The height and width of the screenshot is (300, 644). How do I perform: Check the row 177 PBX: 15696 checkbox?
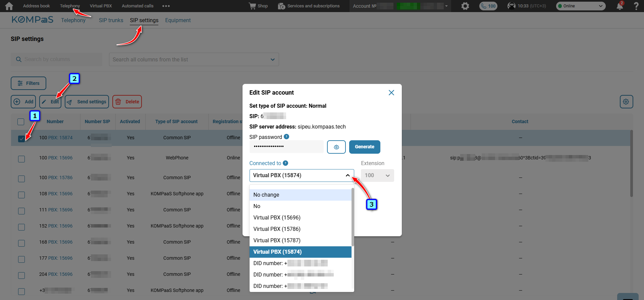point(21,259)
